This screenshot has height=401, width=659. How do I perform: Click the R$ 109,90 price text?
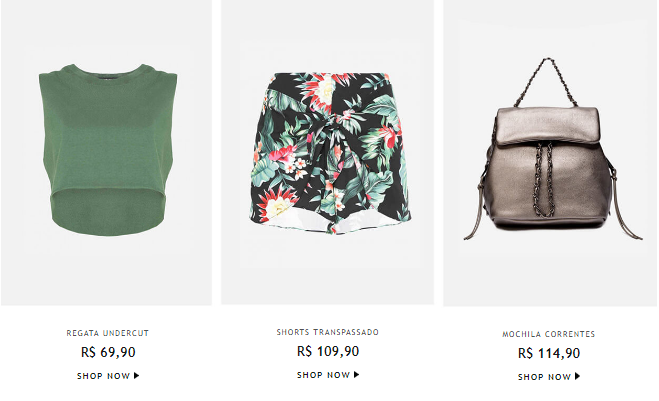point(328,351)
